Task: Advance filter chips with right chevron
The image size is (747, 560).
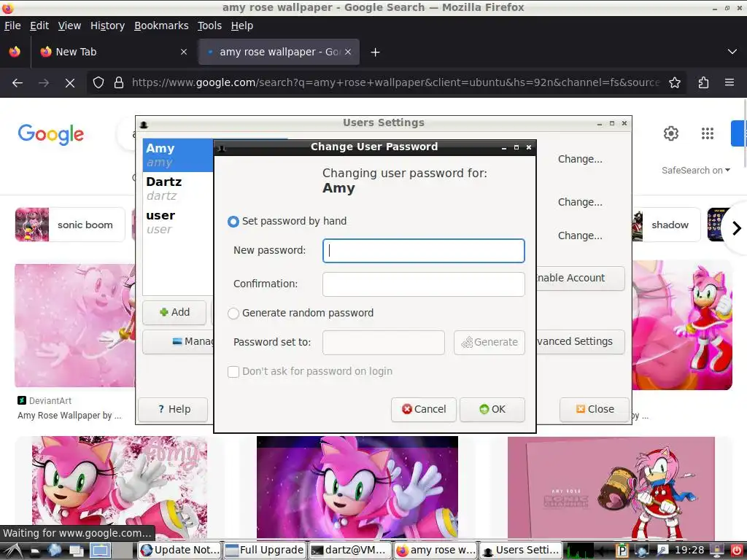Action: click(736, 228)
